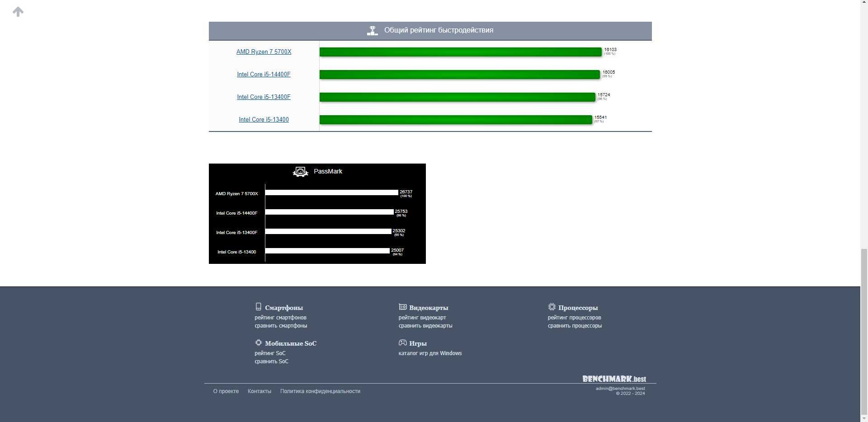Image resolution: width=868 pixels, height=422 pixels.
Task: Open the Контакты footer link
Action: click(x=259, y=391)
